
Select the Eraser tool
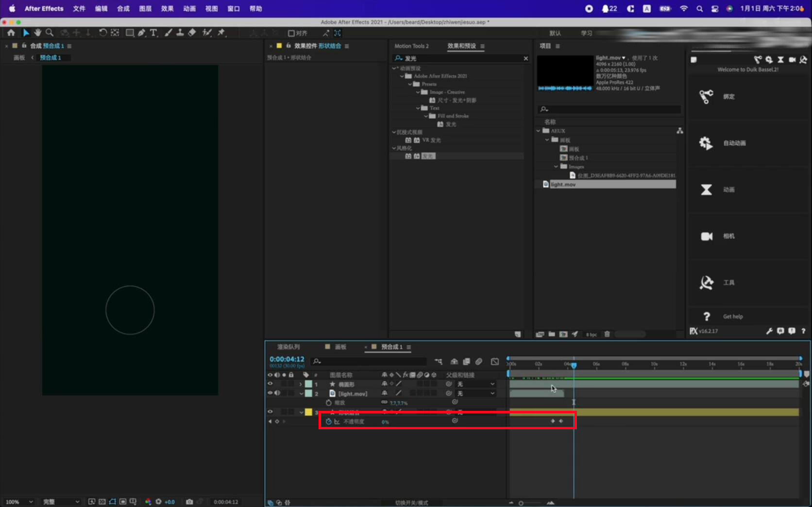click(x=192, y=33)
